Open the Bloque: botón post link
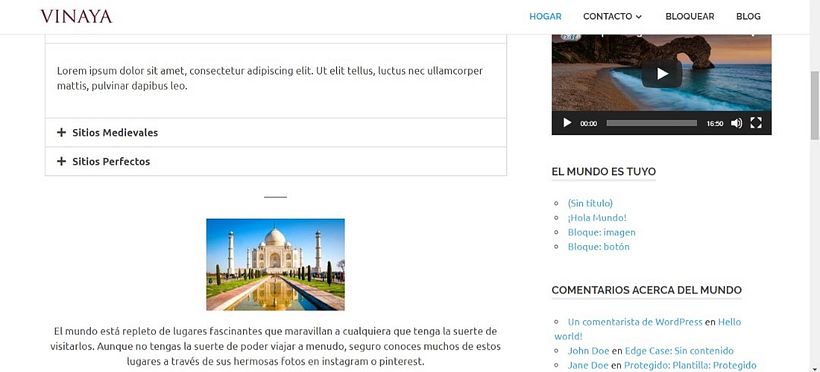 click(598, 247)
